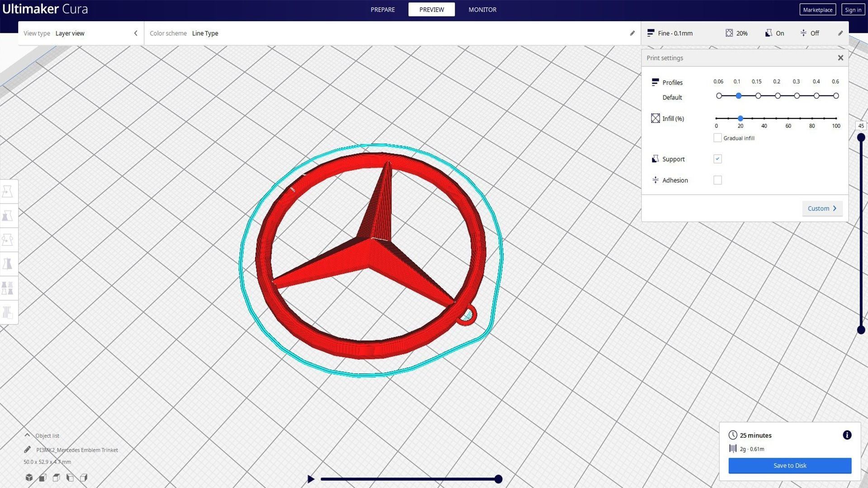This screenshot has height=488, width=868.
Task: Open Custom print settings
Action: point(822,208)
